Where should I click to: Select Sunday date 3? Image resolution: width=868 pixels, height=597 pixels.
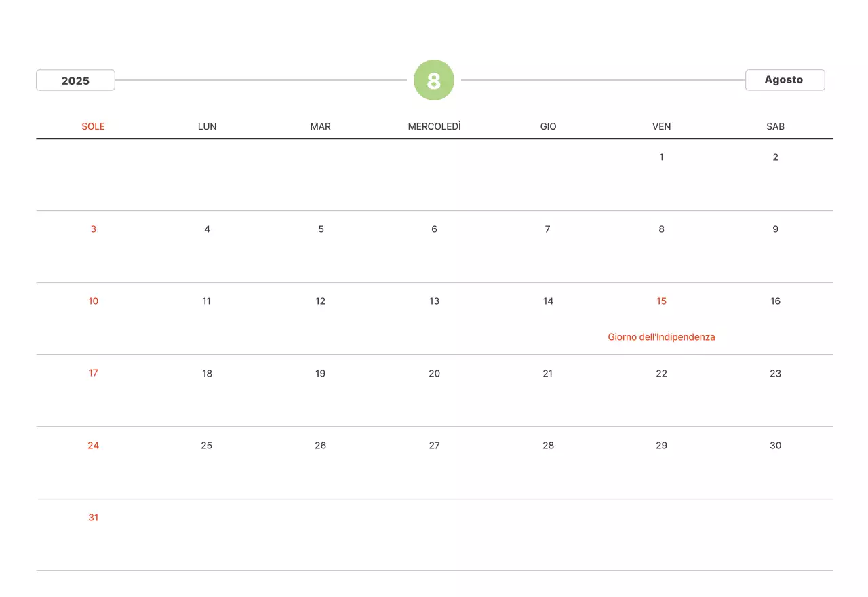click(x=94, y=229)
